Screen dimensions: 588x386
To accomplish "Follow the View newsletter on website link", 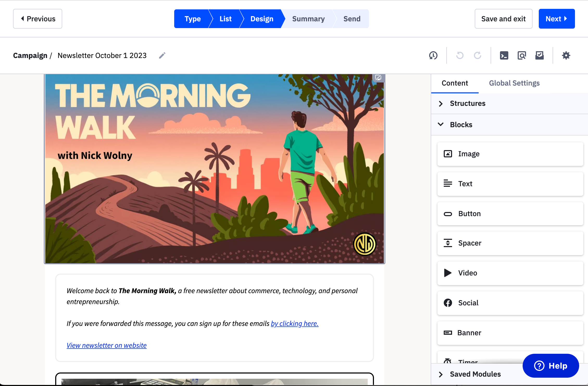I will point(107,345).
